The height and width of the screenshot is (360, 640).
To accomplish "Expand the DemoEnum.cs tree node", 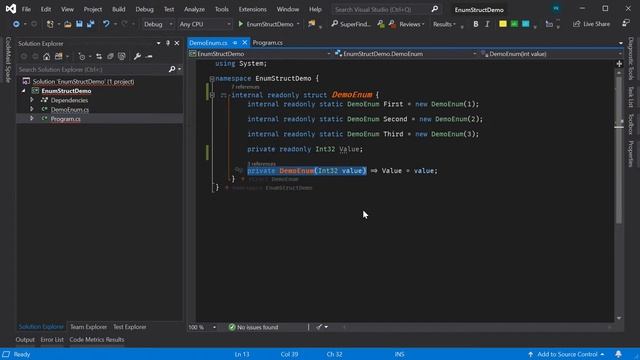I will coord(32,109).
